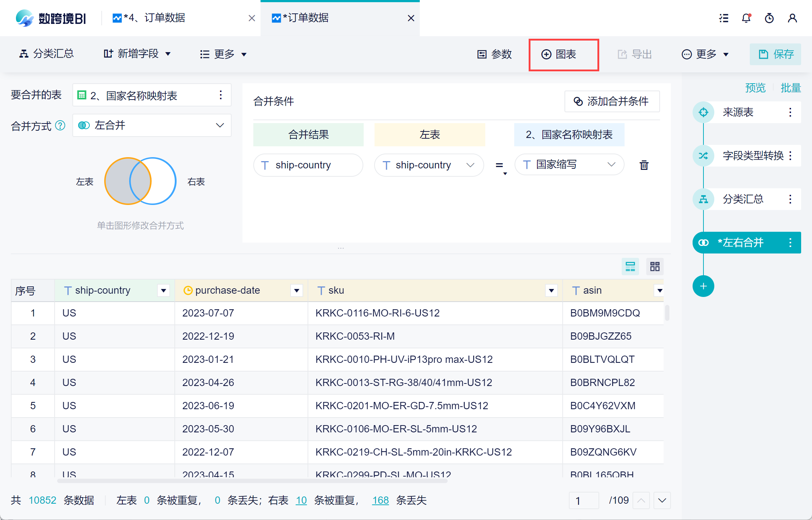
Task: Switch to the grid card view
Action: (655, 267)
